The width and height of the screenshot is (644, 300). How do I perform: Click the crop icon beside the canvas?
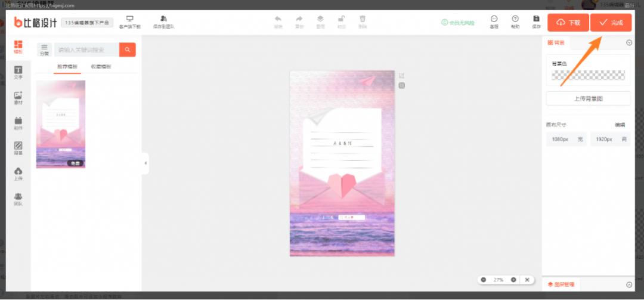402,76
